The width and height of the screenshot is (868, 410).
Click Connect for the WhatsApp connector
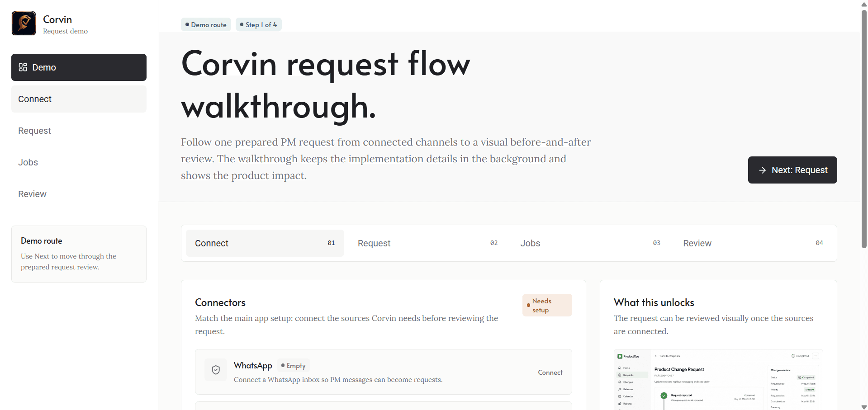tap(550, 372)
